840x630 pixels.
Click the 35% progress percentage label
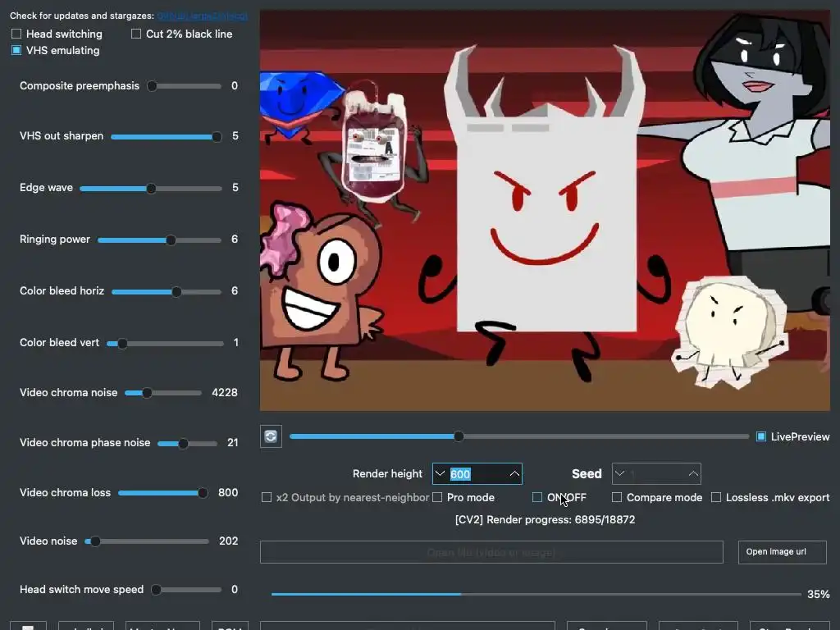pos(818,594)
